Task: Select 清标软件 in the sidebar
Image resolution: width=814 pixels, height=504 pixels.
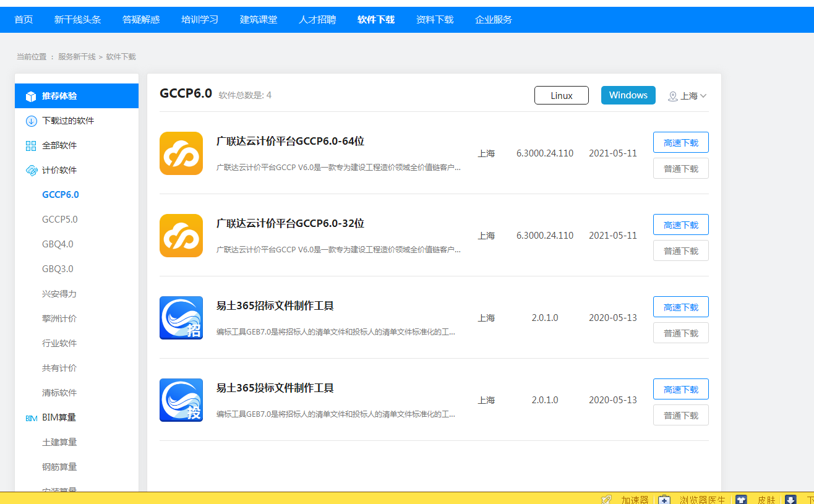Action: point(59,393)
